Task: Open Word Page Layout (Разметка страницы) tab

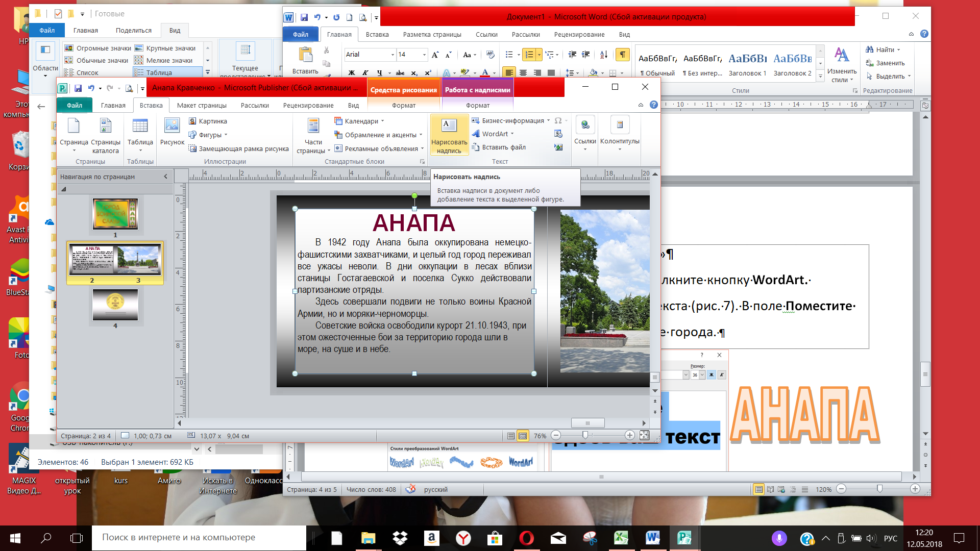Action: tap(432, 34)
